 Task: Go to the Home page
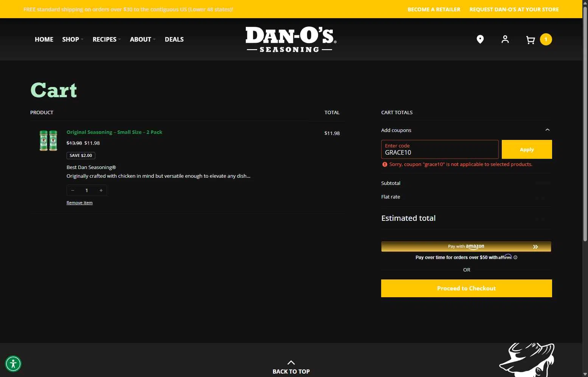(x=44, y=39)
